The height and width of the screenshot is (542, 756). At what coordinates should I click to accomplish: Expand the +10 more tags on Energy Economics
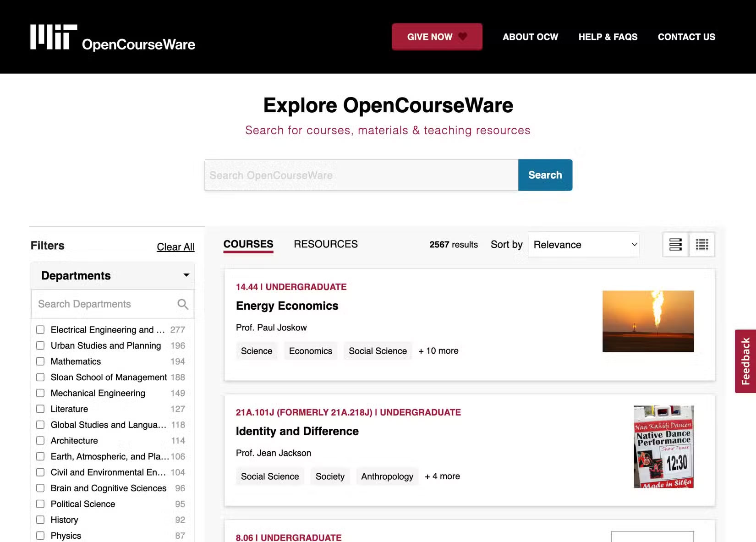pyautogui.click(x=438, y=350)
